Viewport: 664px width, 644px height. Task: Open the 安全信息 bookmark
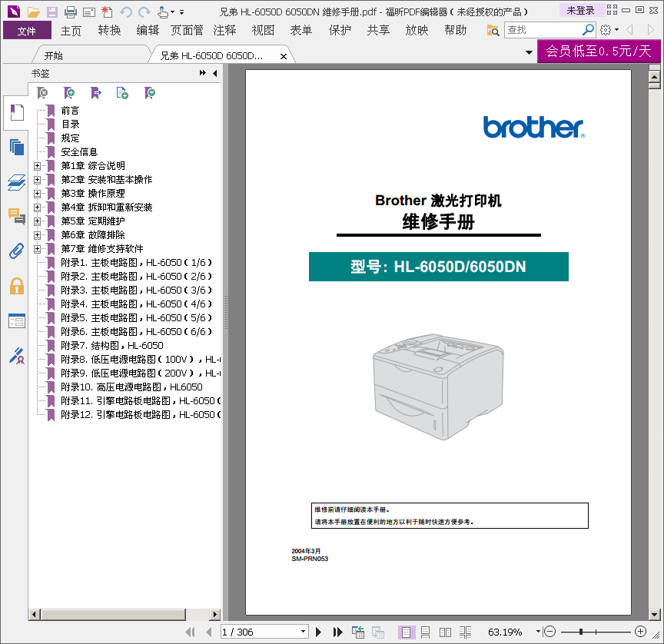coord(79,152)
